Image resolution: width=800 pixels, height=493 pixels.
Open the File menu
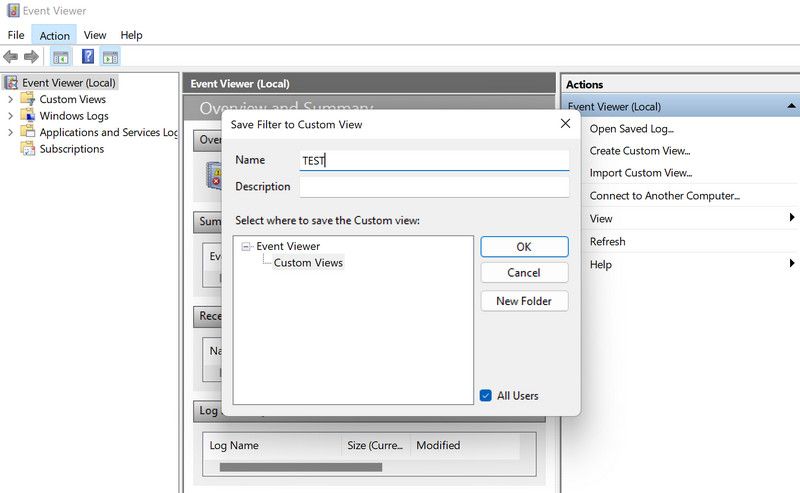16,35
